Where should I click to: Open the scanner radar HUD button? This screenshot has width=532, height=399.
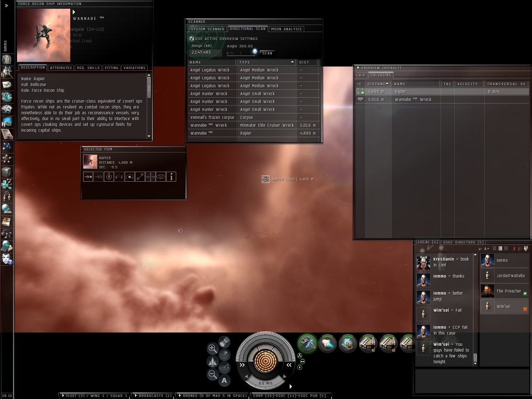[224, 355]
